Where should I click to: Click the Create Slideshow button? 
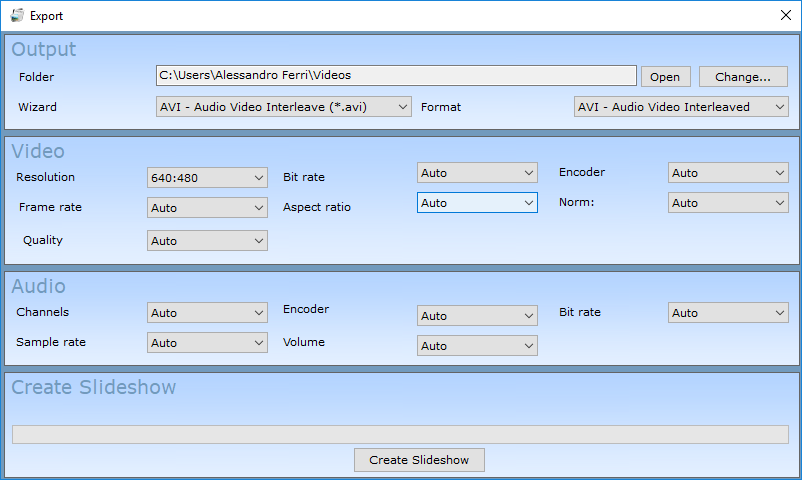(419, 460)
